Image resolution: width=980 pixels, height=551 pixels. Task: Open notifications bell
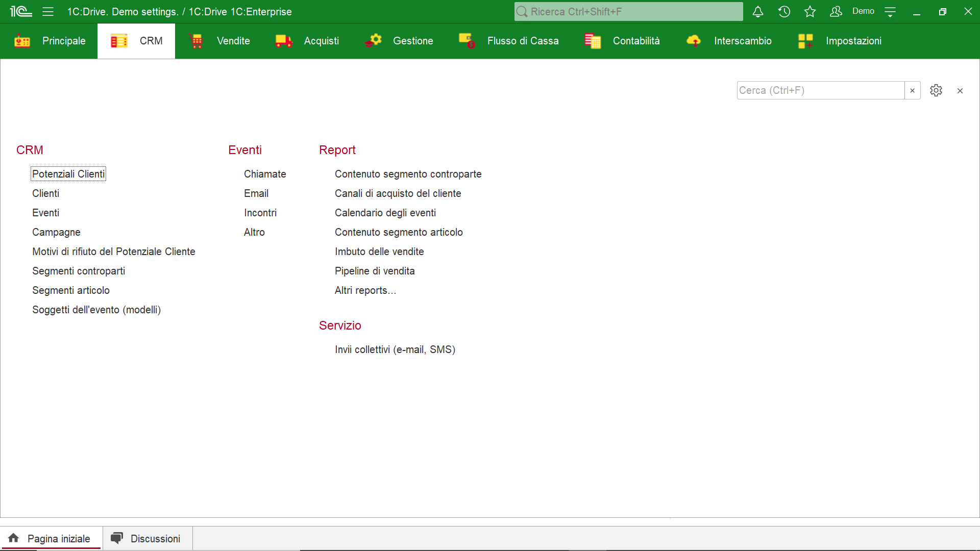coord(758,11)
